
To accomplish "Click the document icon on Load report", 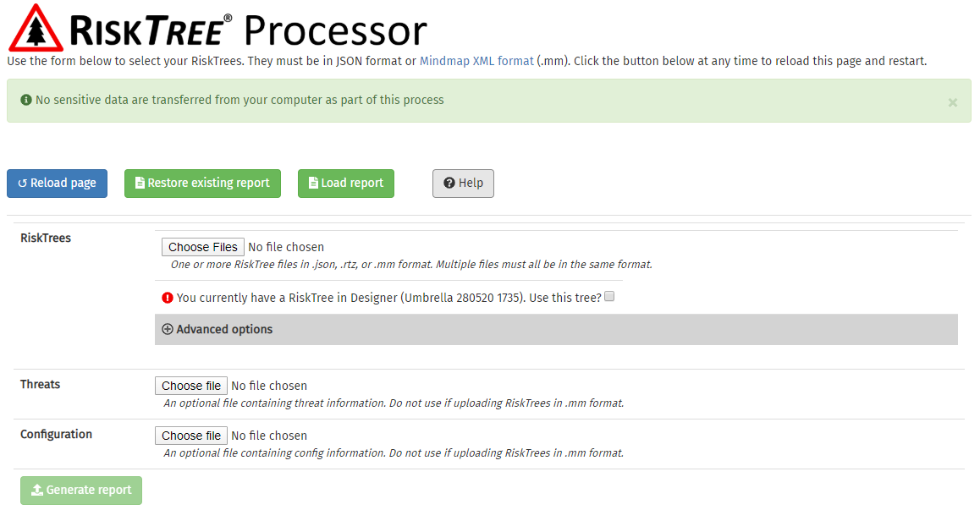I will pyautogui.click(x=313, y=184).
